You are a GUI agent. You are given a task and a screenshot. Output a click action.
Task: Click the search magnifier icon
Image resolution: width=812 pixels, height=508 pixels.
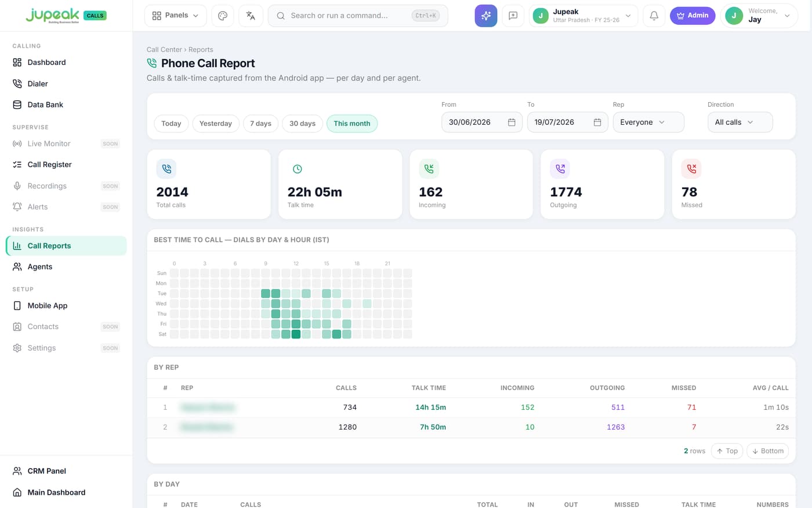[281, 16]
